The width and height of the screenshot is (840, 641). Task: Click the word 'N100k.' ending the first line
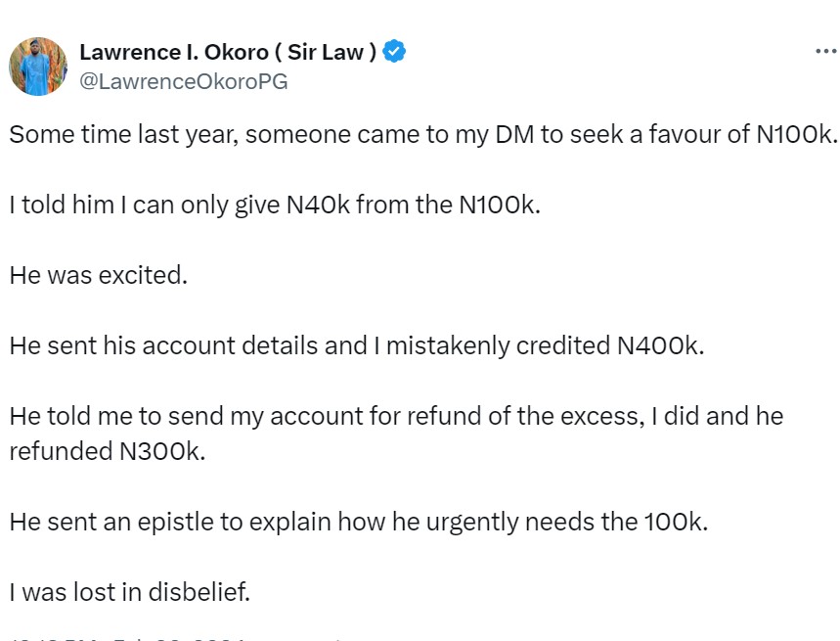pos(798,135)
